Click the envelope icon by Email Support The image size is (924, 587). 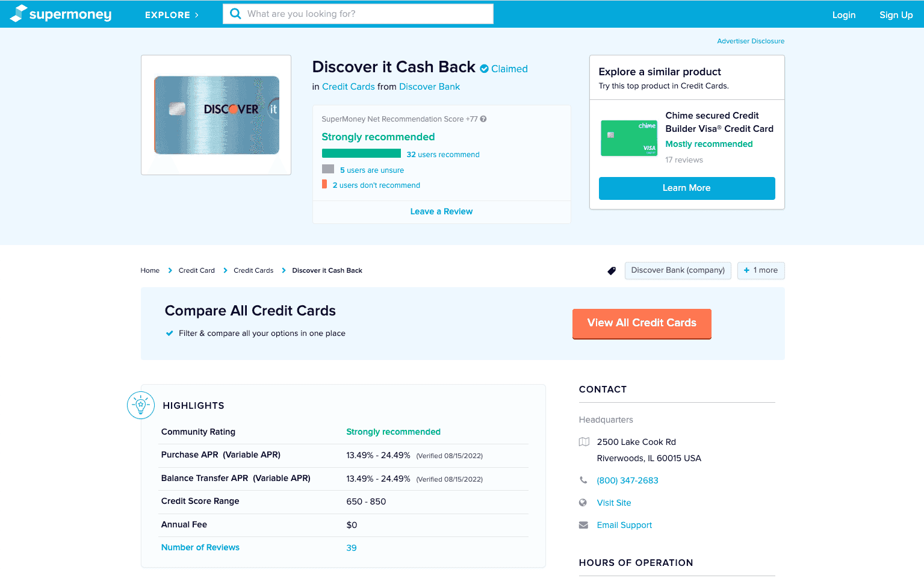(583, 525)
